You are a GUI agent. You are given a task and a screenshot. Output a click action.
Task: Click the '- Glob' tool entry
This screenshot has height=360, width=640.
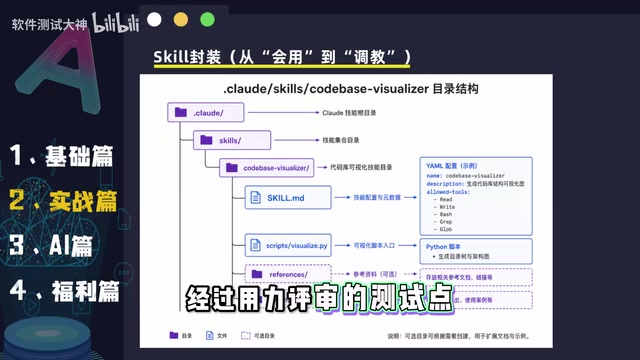443,229
